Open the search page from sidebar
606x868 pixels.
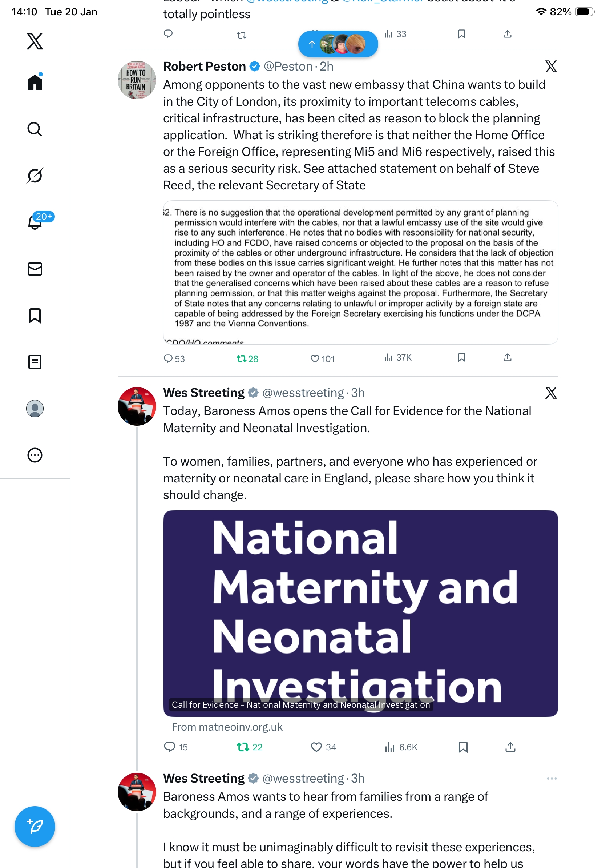point(35,129)
